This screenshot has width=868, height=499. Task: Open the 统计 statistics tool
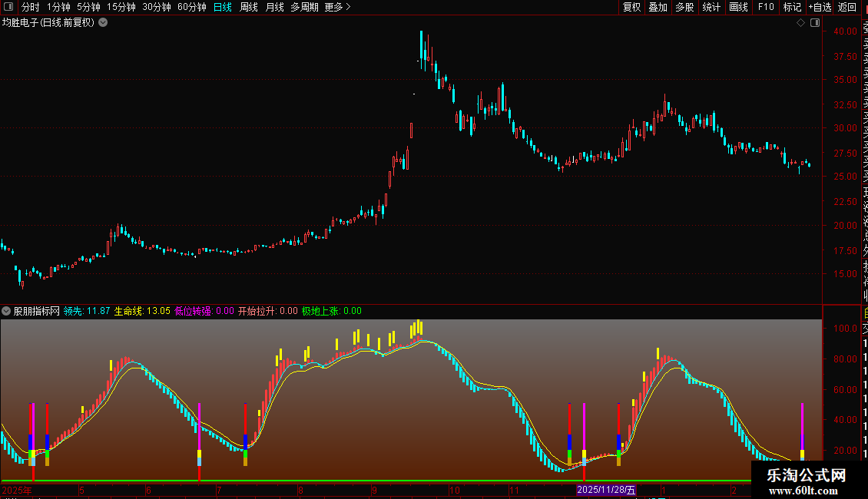pos(711,7)
